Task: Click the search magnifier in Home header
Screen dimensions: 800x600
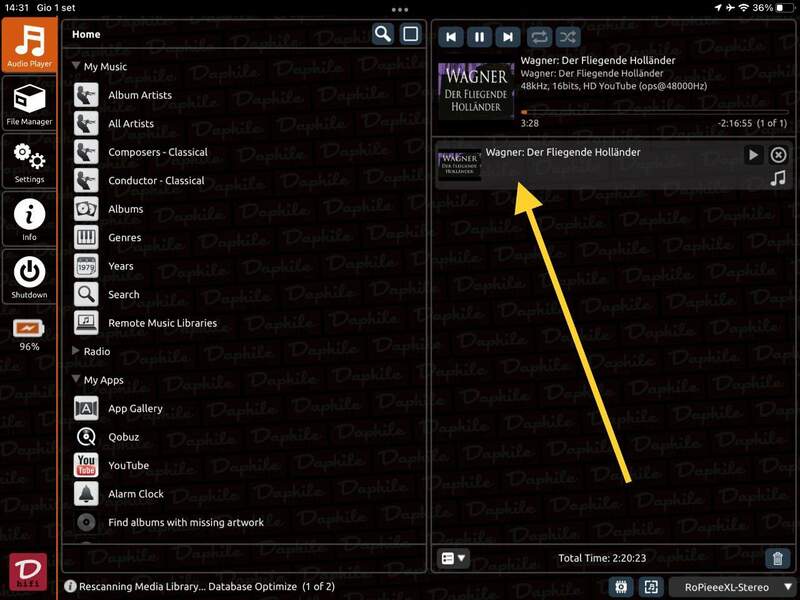Action: click(x=383, y=34)
